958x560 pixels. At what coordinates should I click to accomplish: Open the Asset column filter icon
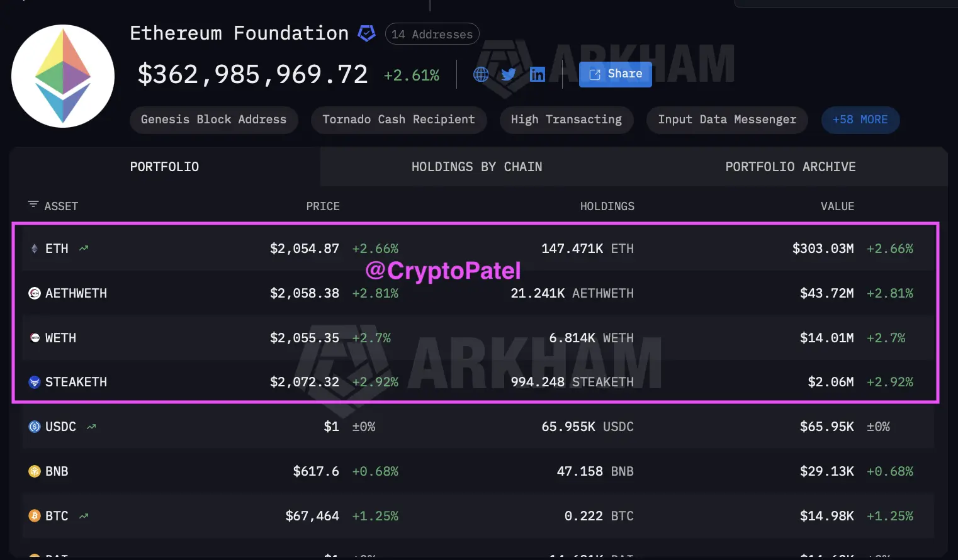(33, 204)
